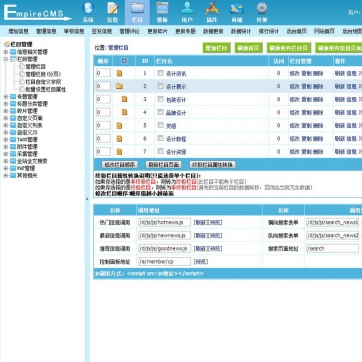Tick the checkbox for 包装设计 (ID 3)
Viewport: 362px width, 362px height.
tap(160, 99)
